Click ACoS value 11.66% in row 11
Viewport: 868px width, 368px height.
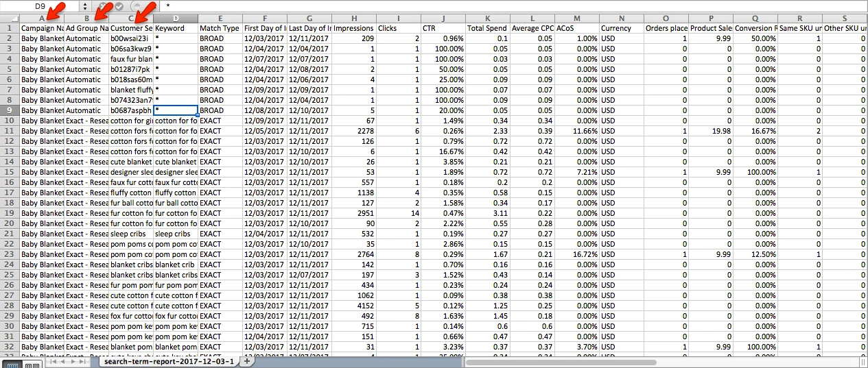click(577, 131)
